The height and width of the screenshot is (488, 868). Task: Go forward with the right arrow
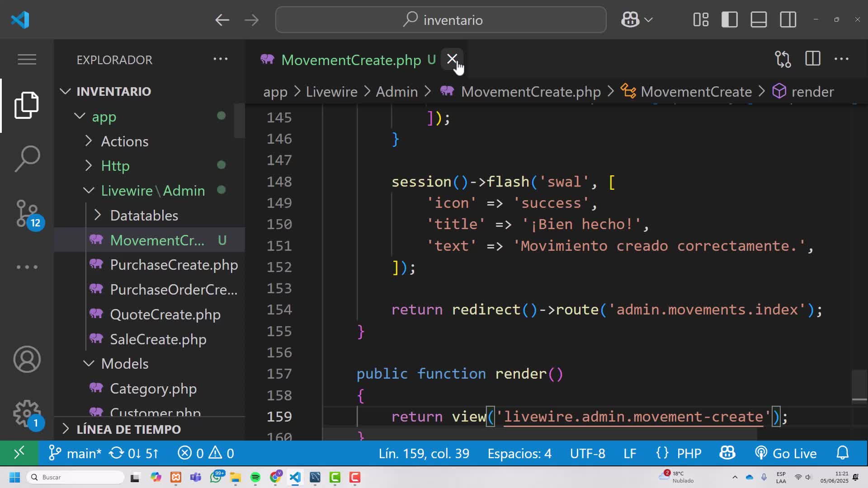tap(251, 20)
